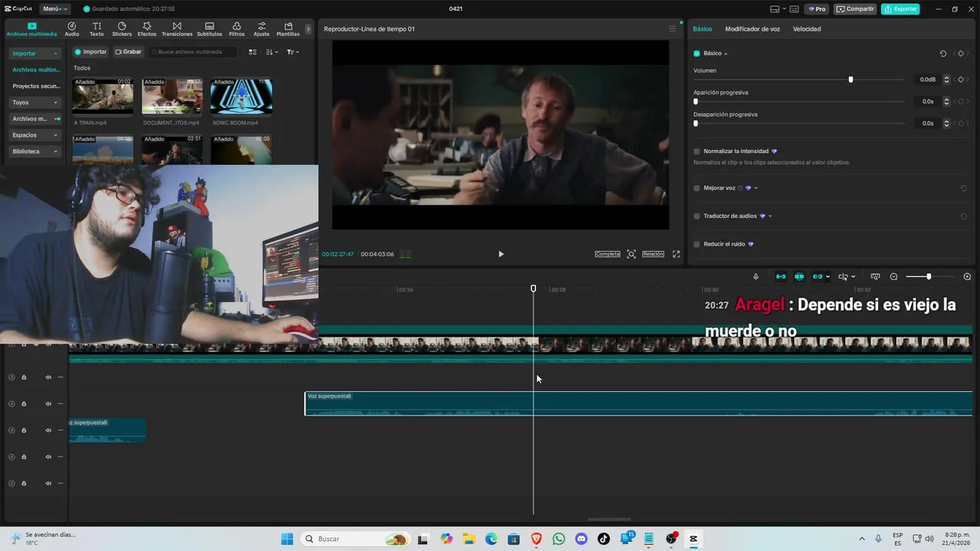
Task: Click the Importar media button
Action: 90,52
